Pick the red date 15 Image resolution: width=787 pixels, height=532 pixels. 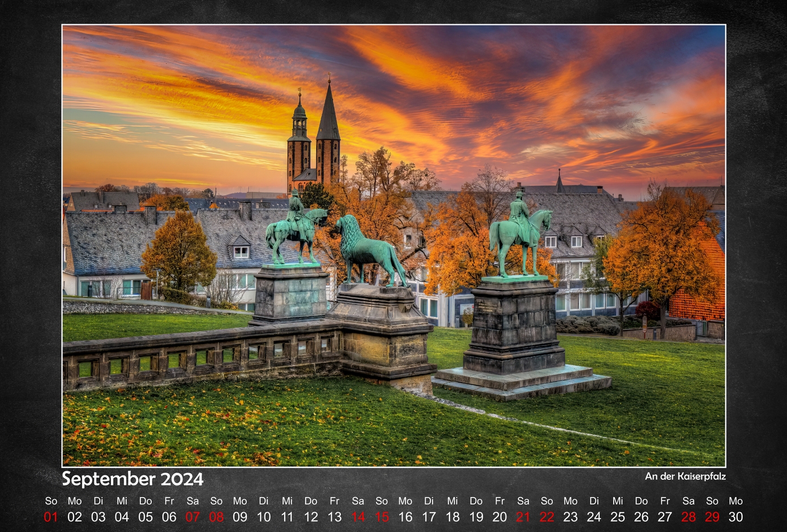click(x=382, y=517)
